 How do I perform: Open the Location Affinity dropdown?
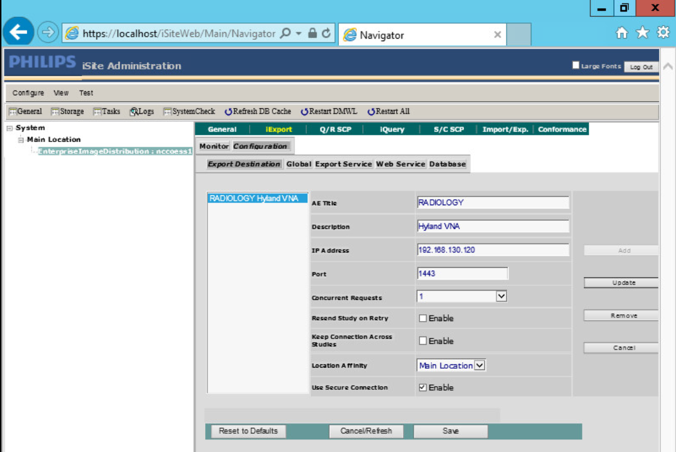[x=479, y=365]
